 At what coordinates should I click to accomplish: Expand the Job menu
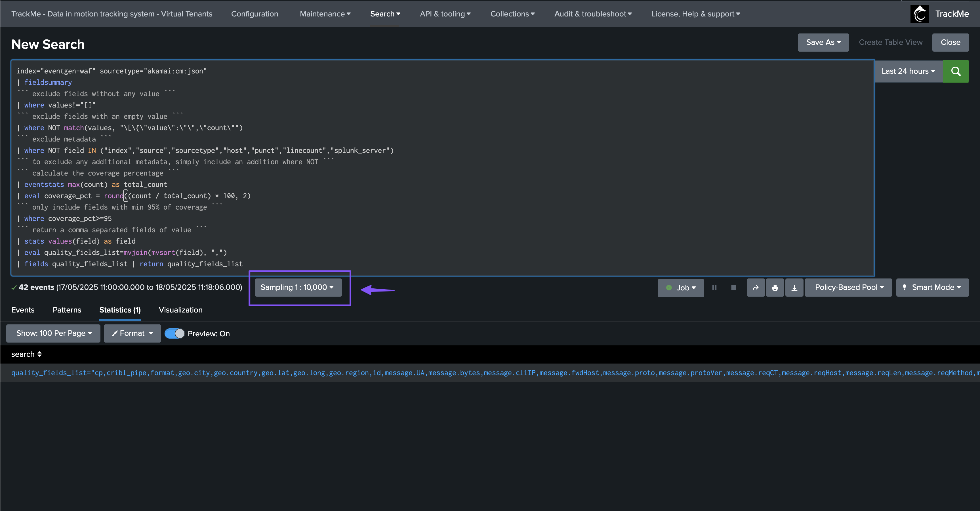[x=681, y=288]
